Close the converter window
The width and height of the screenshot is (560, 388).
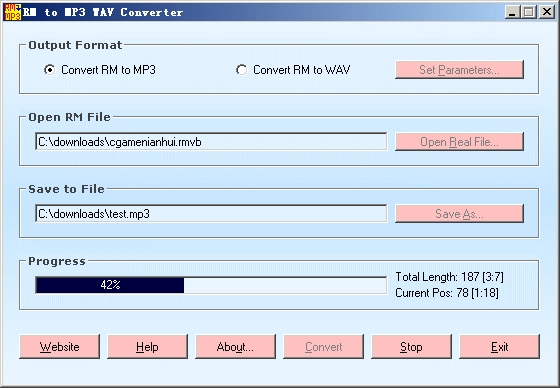click(x=546, y=12)
